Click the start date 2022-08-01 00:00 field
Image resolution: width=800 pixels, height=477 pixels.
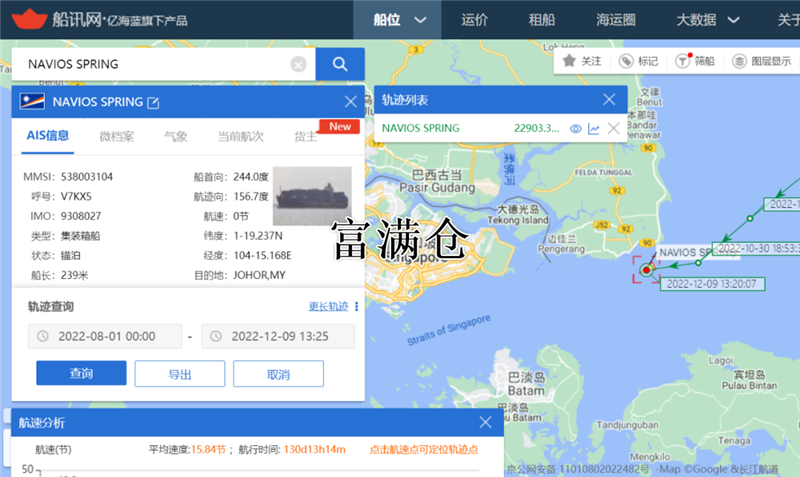(x=105, y=336)
